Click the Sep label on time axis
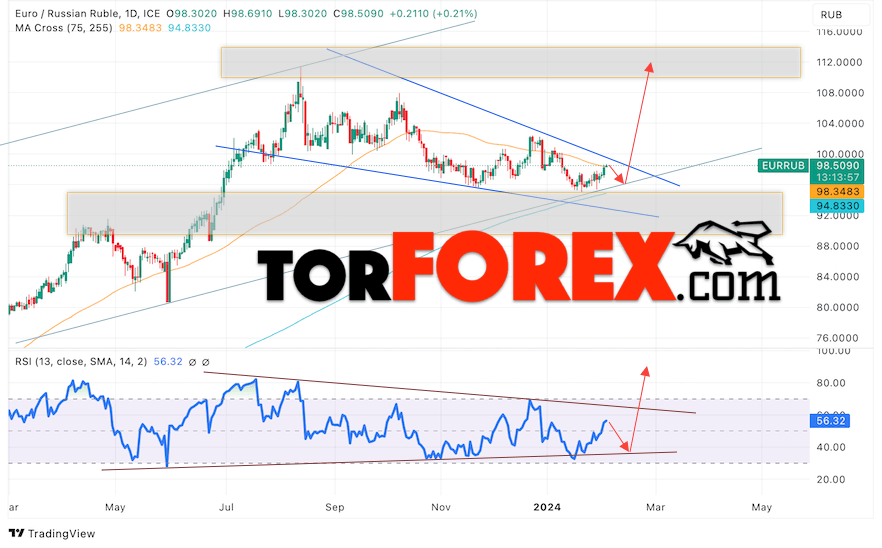This screenshot has width=882, height=548. point(335,507)
